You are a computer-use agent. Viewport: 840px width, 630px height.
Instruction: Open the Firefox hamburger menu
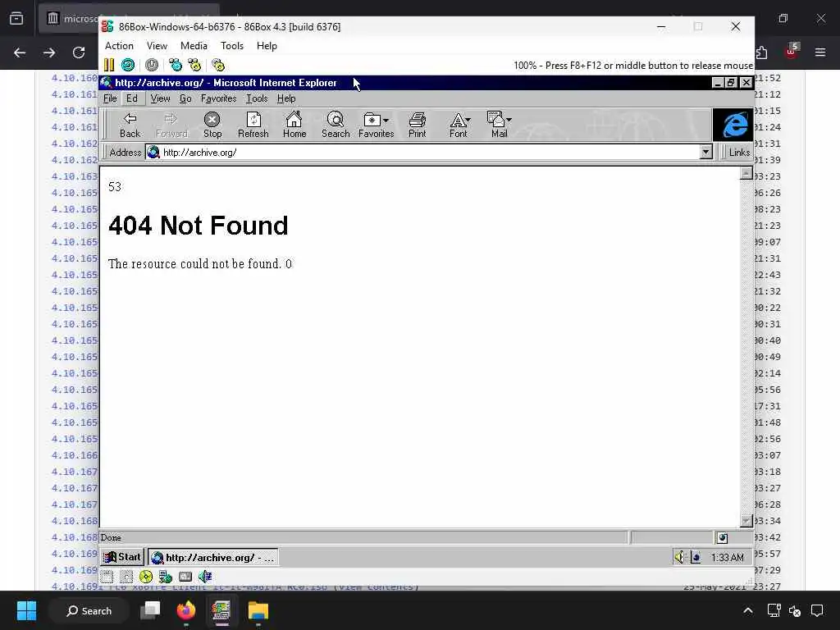click(820, 52)
